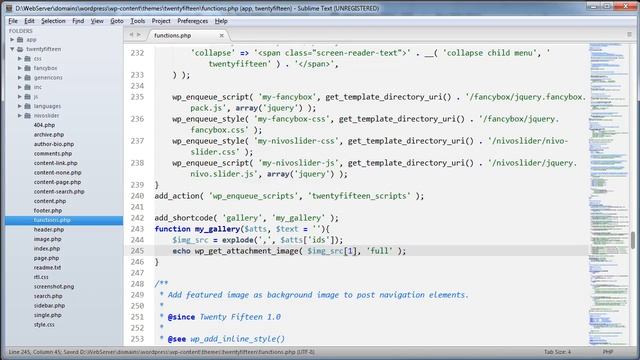Open the tab list dropdown icon
Image resolution: width=640 pixels, height=360 pixels.
tap(629, 35)
